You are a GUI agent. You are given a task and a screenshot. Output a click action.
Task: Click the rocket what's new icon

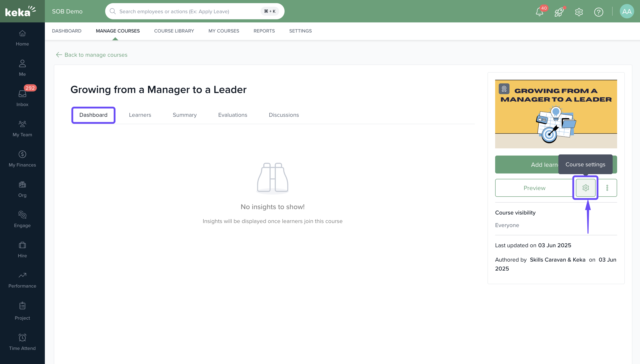coord(559,12)
